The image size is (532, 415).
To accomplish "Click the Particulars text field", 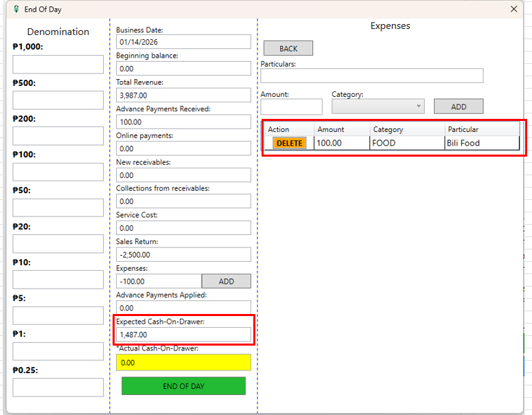I will (371, 76).
